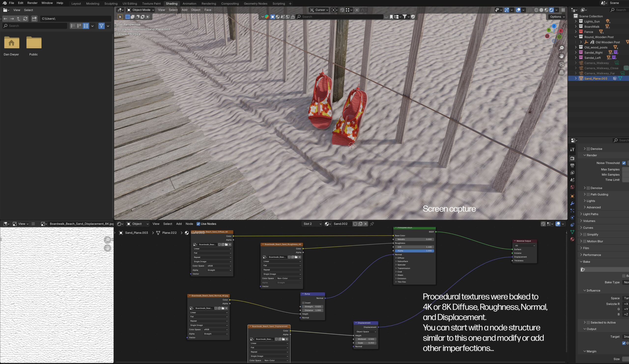Open the World Properties globe icon
This screenshot has height=364, width=629.
572,187
